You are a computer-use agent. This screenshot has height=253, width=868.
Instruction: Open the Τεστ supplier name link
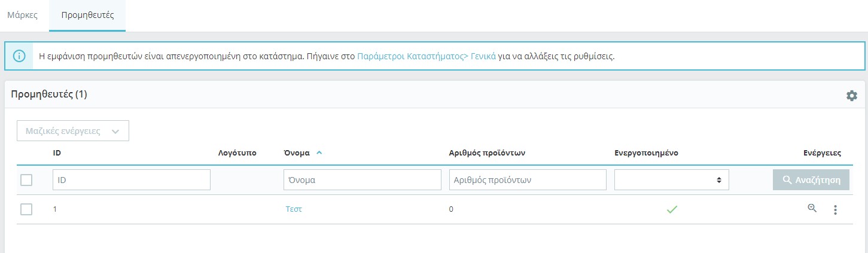click(293, 209)
